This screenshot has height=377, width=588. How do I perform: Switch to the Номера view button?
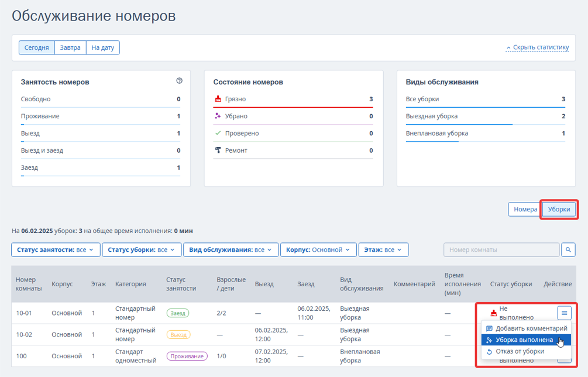(525, 210)
